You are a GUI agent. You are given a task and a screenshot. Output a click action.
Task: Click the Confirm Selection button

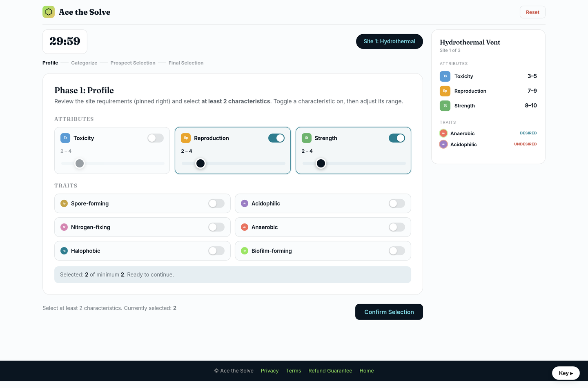[389, 312]
